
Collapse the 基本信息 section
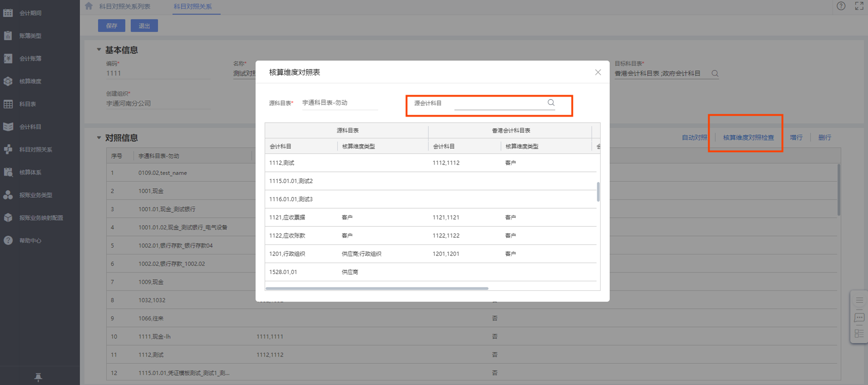[99, 50]
